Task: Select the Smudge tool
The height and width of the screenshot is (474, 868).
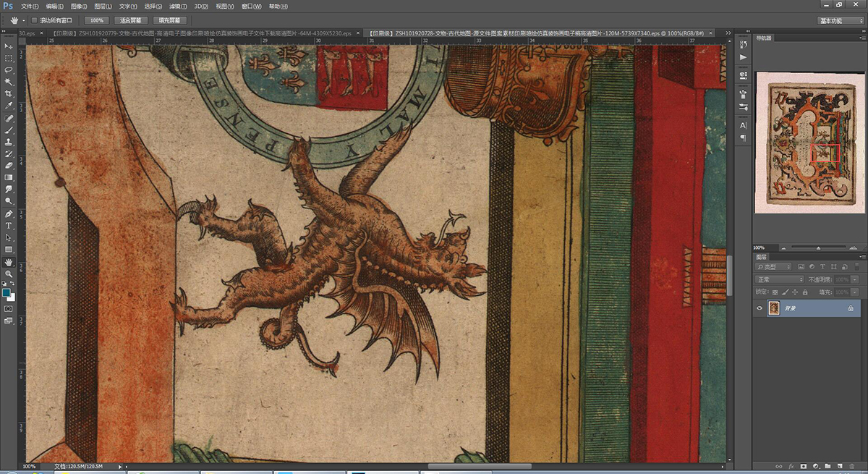Action: [x=10, y=189]
